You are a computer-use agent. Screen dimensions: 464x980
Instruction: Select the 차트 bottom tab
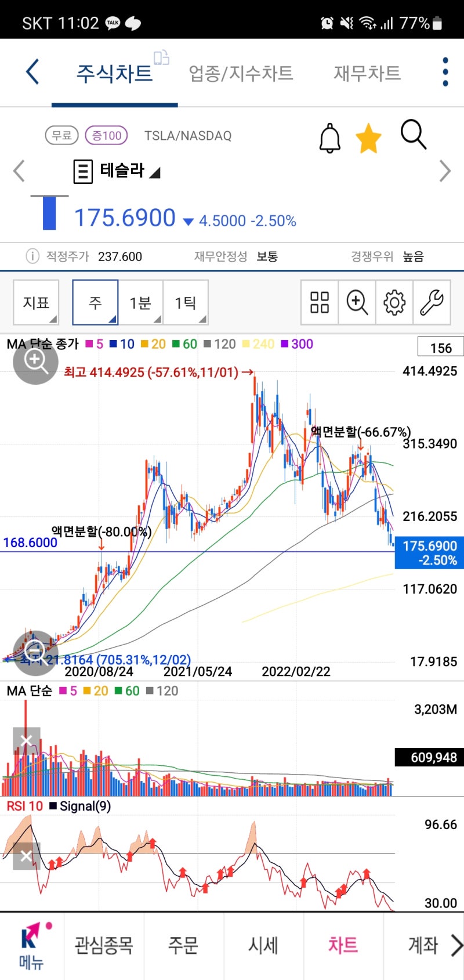pyautogui.click(x=343, y=945)
